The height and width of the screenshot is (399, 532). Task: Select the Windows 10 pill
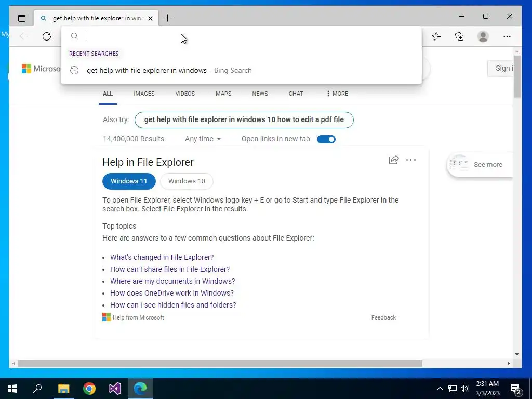187,181
